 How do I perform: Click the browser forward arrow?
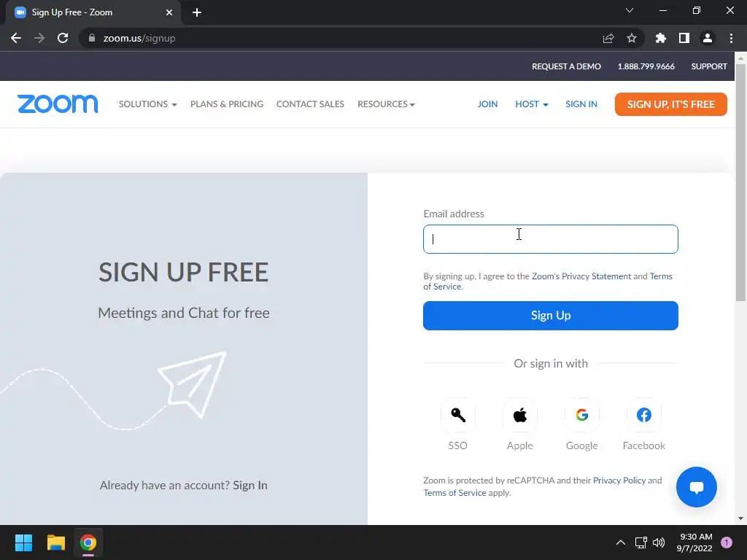click(x=39, y=38)
